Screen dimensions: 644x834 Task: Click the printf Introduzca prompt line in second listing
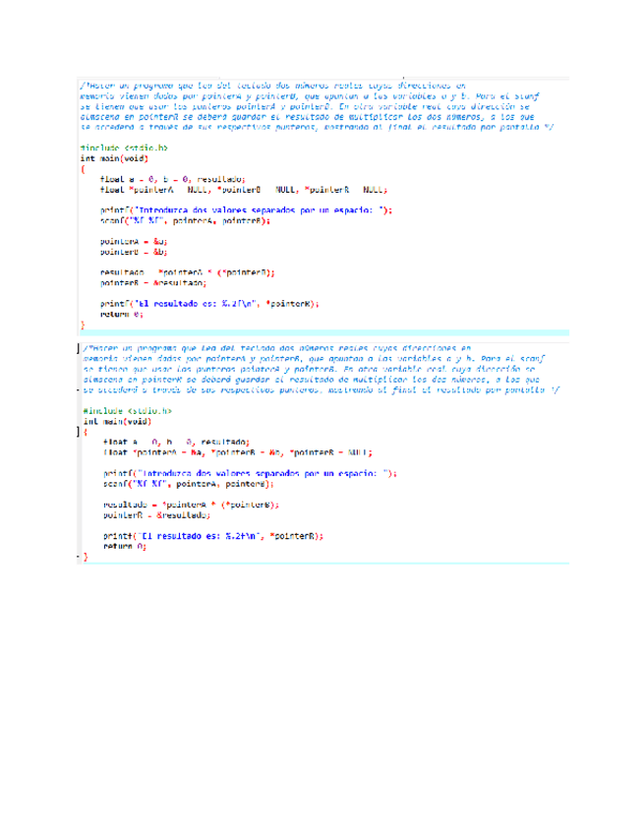pos(250,473)
